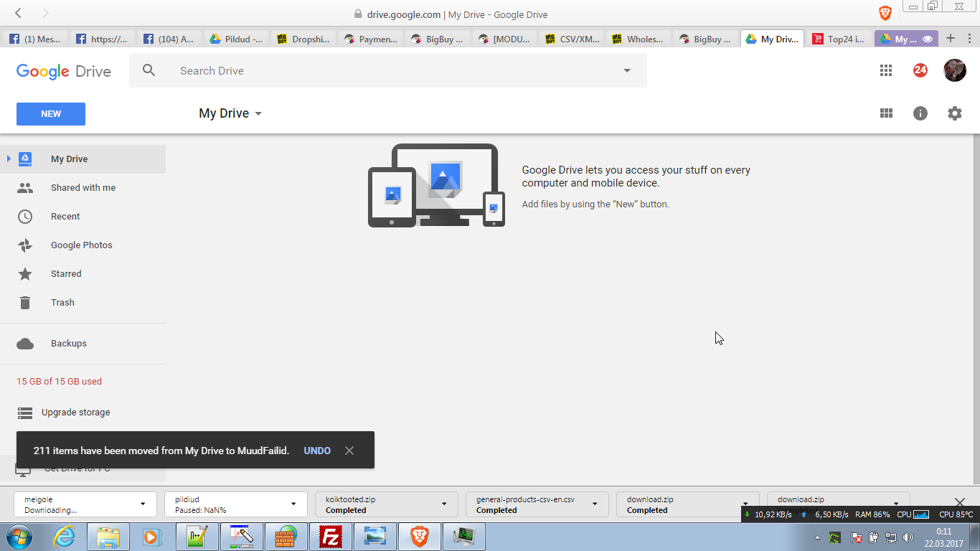The image size is (980, 551).
Task: Switch to the "(104) A..." tab
Action: [x=170, y=39]
